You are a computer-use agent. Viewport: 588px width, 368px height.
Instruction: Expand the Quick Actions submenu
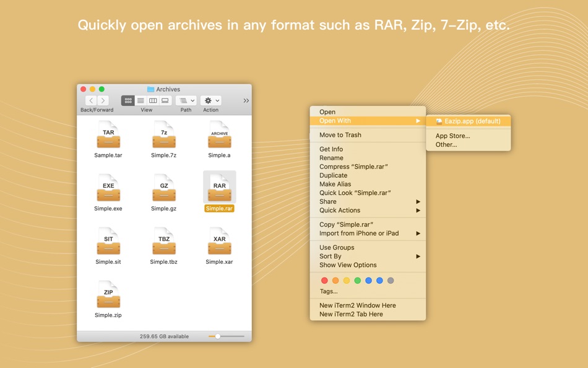pos(368,210)
